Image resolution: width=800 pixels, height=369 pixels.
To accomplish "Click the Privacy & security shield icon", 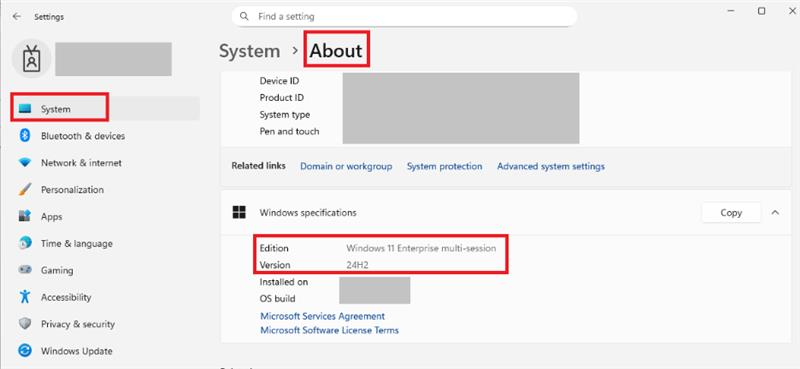I will tap(24, 324).
